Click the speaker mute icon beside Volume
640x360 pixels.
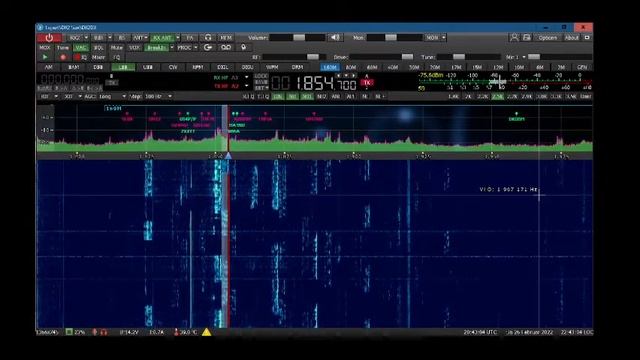[x=335, y=38]
